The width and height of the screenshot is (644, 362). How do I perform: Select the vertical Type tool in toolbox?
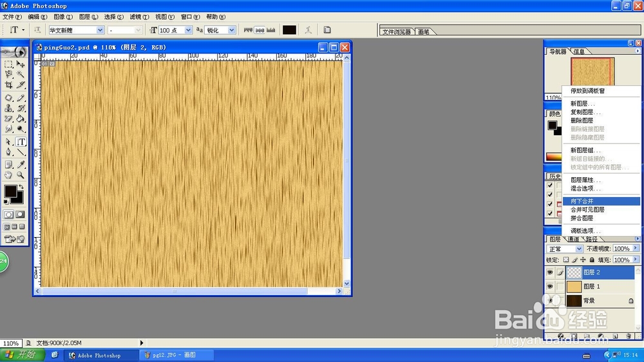click(x=21, y=142)
